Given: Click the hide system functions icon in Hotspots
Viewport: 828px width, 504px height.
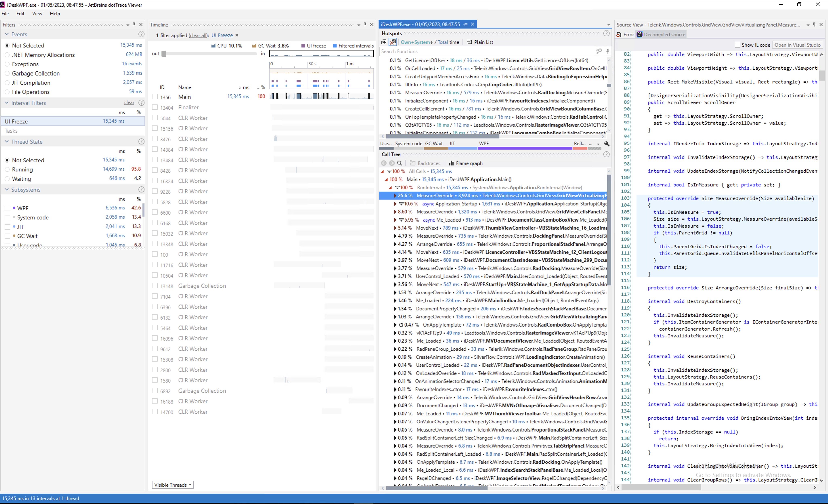Looking at the screenshot, I should tap(392, 42).
